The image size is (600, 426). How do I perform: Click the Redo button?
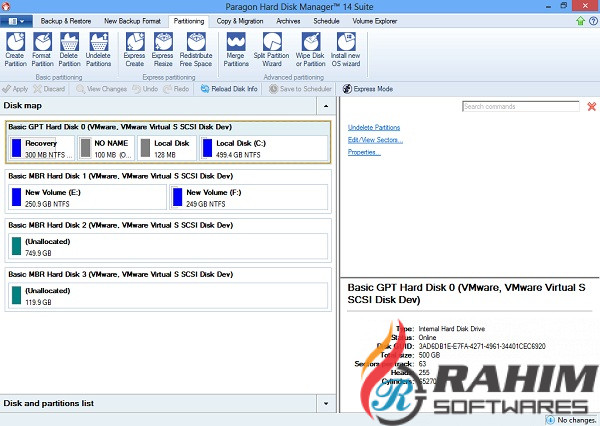click(x=176, y=89)
